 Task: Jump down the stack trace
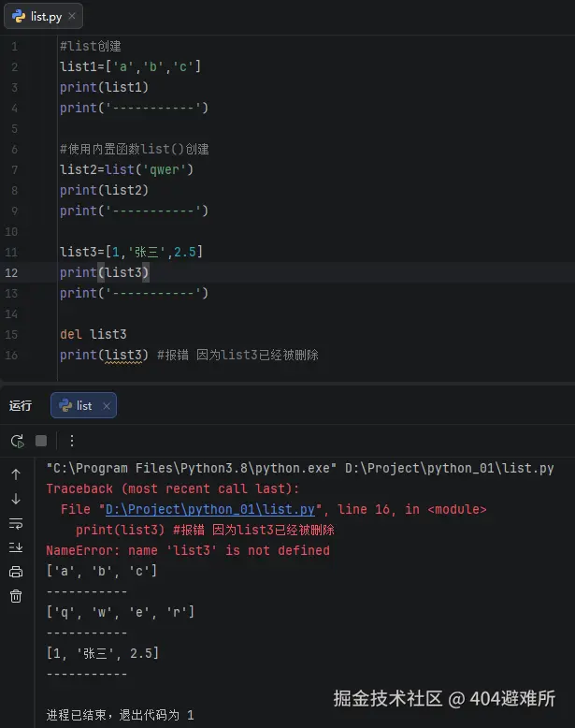16,499
